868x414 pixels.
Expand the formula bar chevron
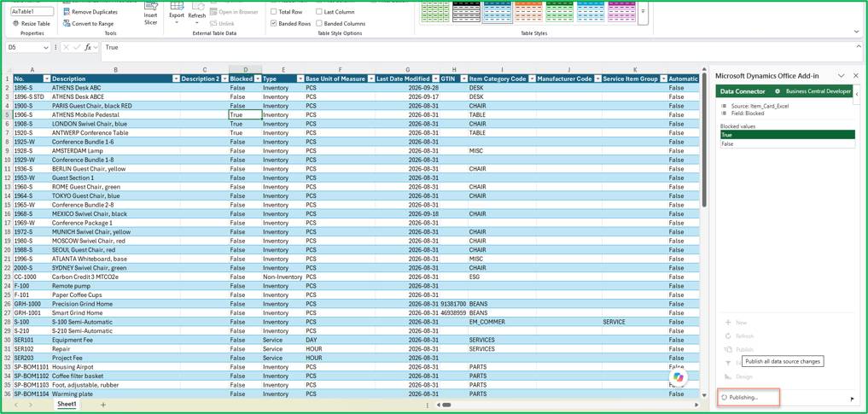859,48
